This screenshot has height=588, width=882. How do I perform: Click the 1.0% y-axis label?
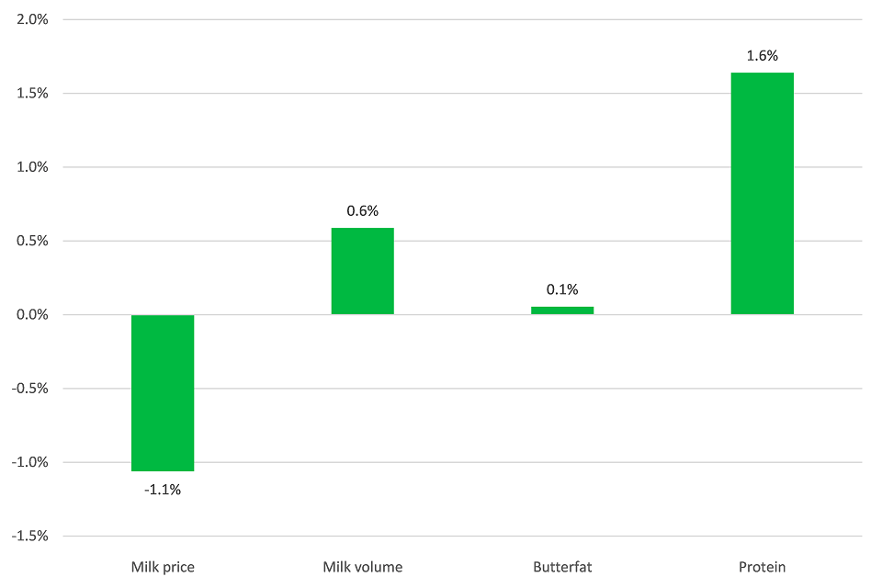pos(32,167)
